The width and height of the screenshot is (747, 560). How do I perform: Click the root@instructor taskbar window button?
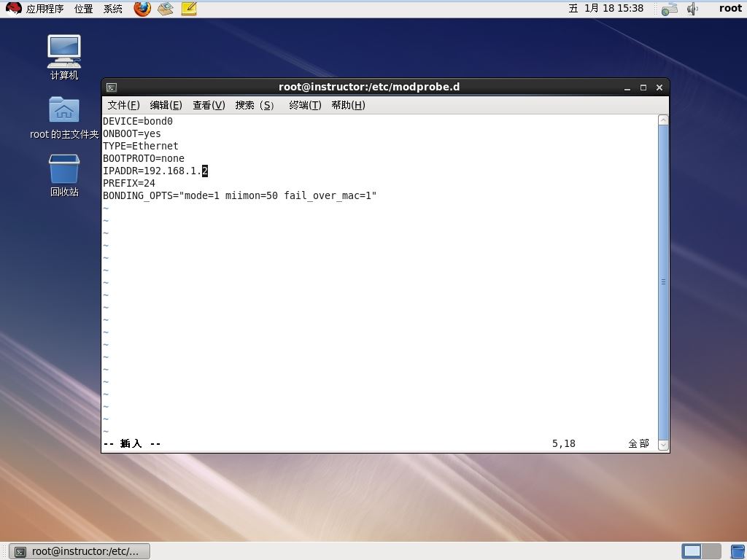(80, 551)
